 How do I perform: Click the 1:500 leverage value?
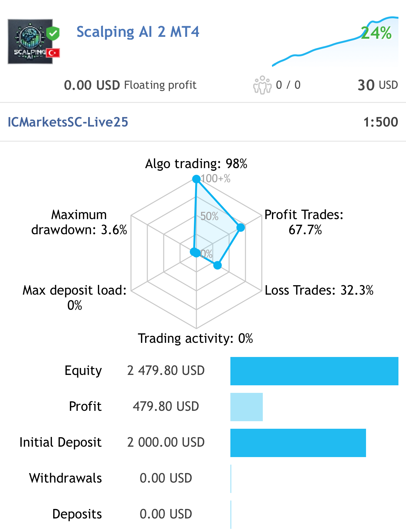pos(381,122)
